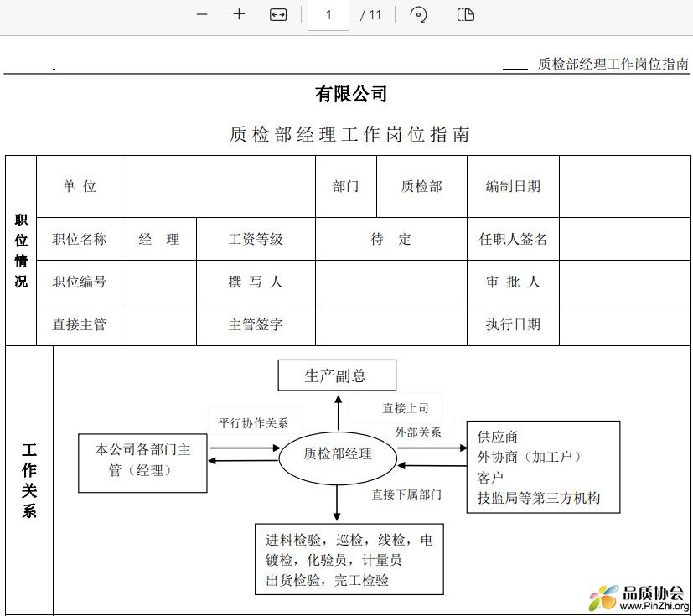This screenshot has width=693, height=616.
Task: Click the 编制日期 table cell
Action: tap(513, 187)
